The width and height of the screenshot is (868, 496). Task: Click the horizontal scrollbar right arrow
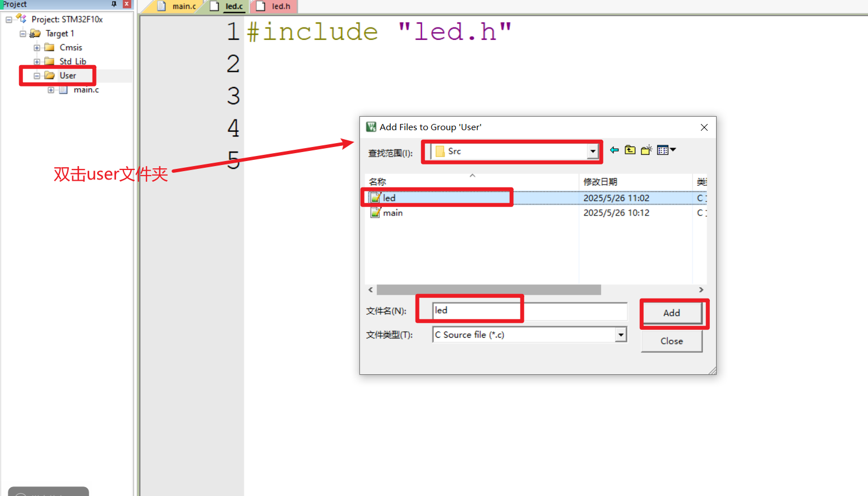[x=701, y=290]
